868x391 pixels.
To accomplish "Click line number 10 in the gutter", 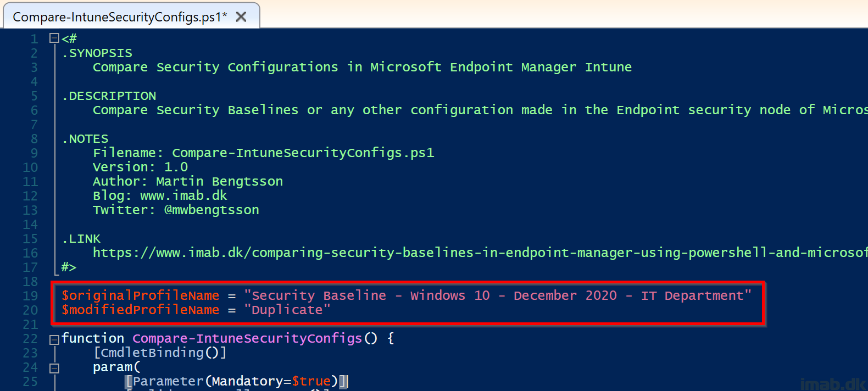I will [x=30, y=167].
